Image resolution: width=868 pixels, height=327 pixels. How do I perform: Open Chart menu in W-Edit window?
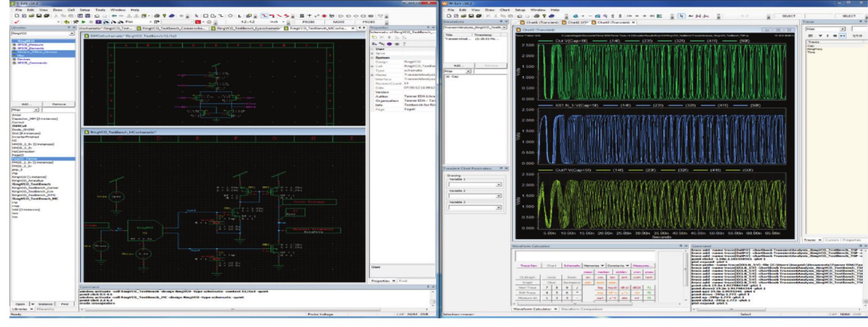[505, 10]
